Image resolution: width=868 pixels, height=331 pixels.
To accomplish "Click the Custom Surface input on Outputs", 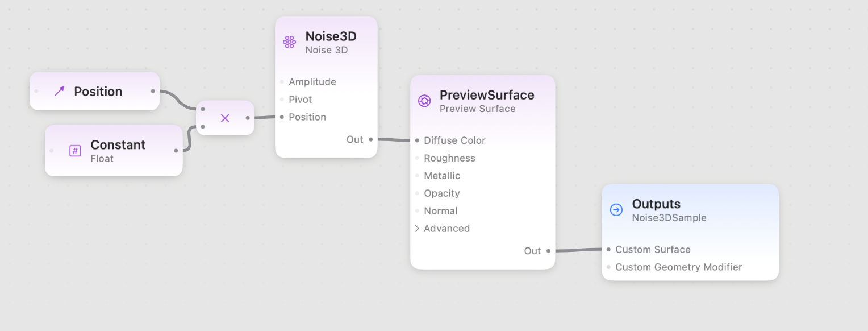I will tap(607, 250).
